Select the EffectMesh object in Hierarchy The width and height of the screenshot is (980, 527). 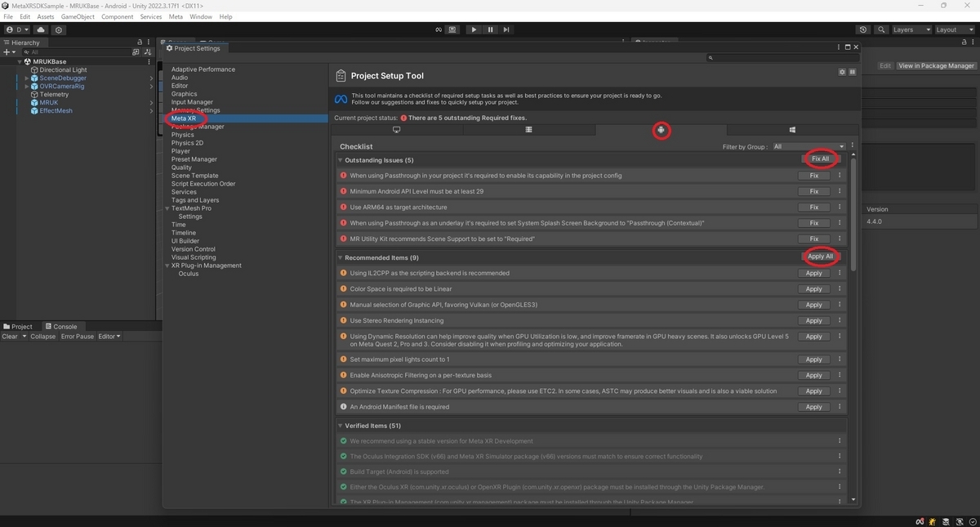click(x=56, y=110)
